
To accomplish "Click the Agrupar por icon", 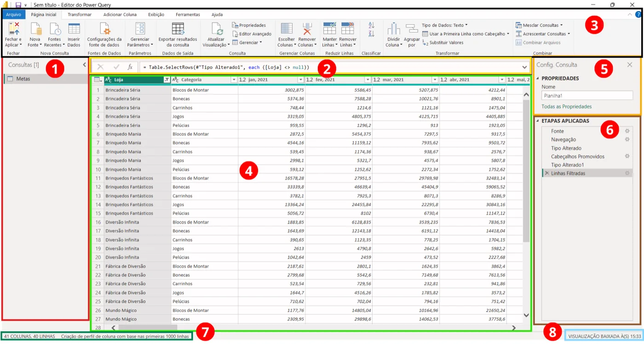I will tap(412, 29).
